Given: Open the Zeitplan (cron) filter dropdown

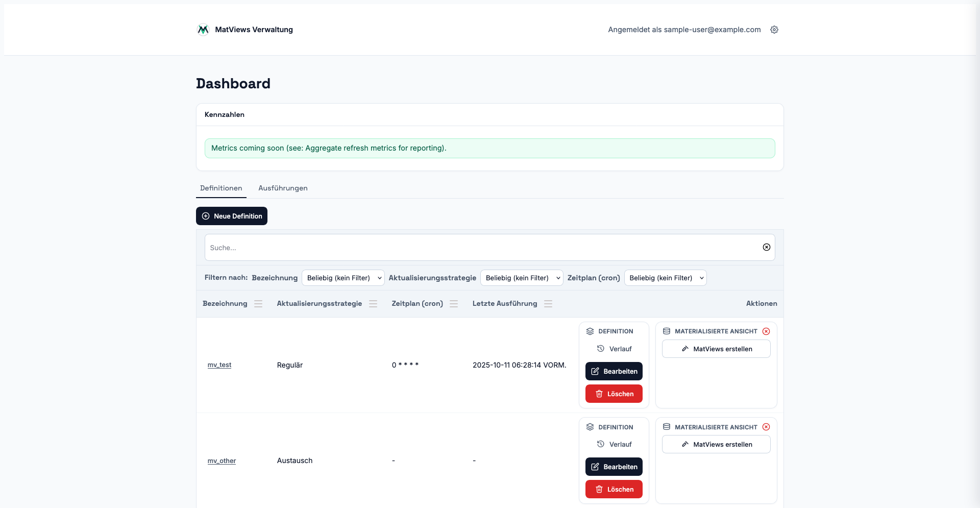Looking at the screenshot, I should tap(665, 278).
